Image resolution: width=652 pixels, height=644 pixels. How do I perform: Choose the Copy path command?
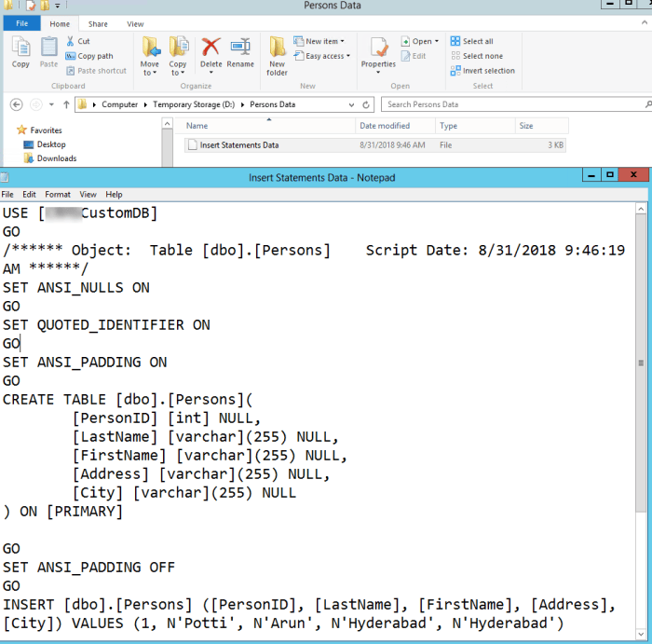89,56
